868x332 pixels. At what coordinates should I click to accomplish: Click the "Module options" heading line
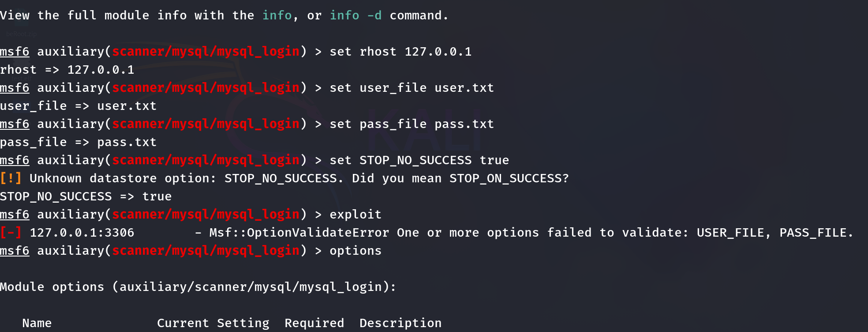pos(198,287)
